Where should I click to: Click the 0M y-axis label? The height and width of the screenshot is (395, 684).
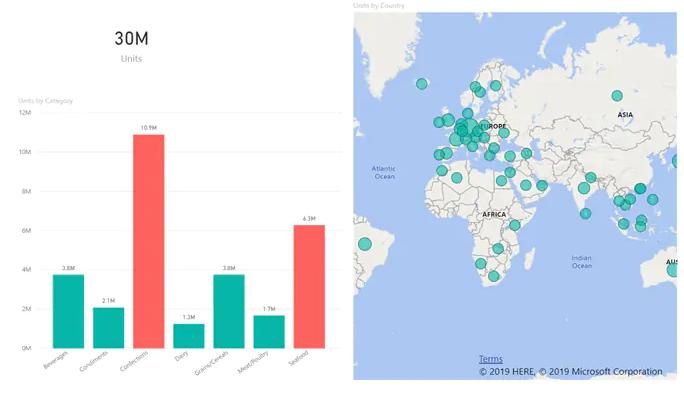pyautogui.click(x=27, y=348)
